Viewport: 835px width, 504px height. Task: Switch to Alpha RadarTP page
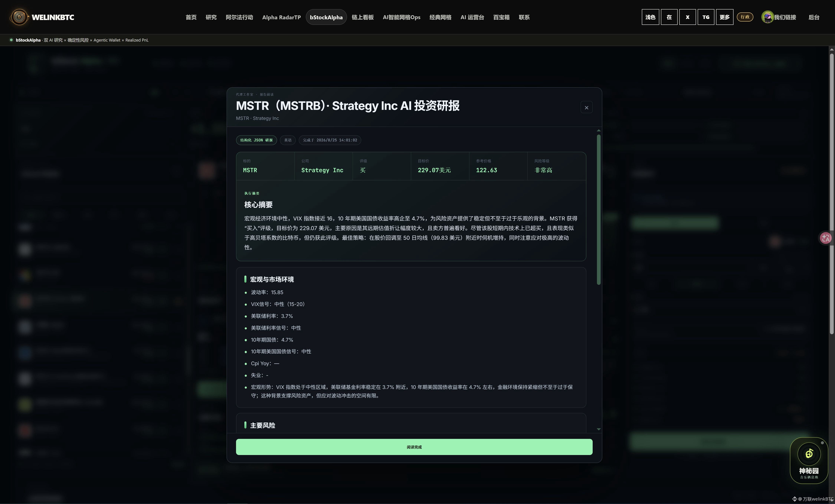point(281,17)
